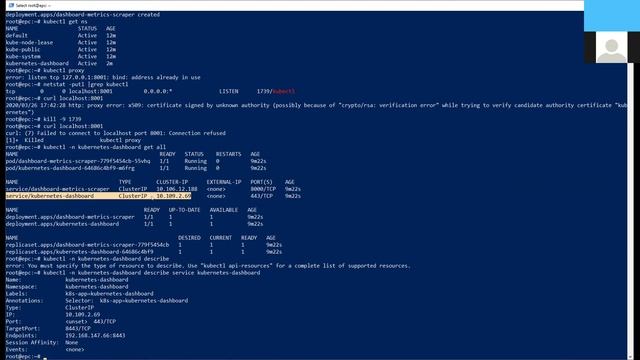640x360 pixels.
Task: Select the 'kube-node-lease' namespace row
Action: [61, 42]
